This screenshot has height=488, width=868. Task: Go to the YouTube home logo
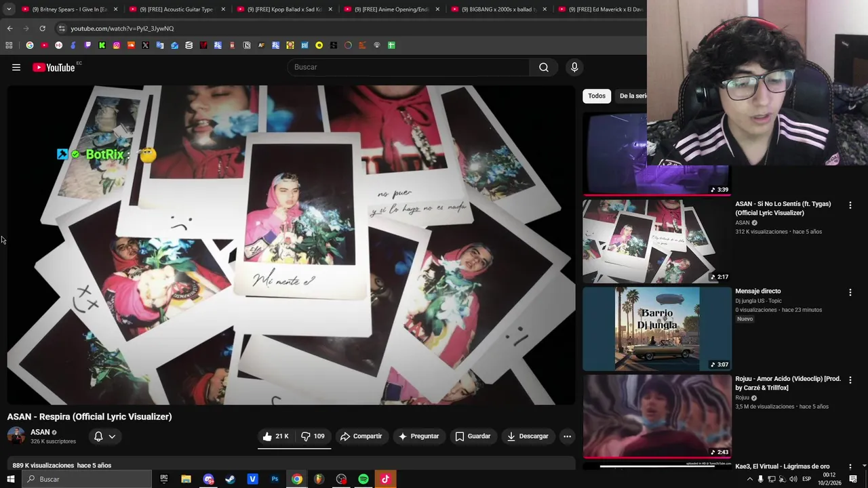click(x=54, y=67)
